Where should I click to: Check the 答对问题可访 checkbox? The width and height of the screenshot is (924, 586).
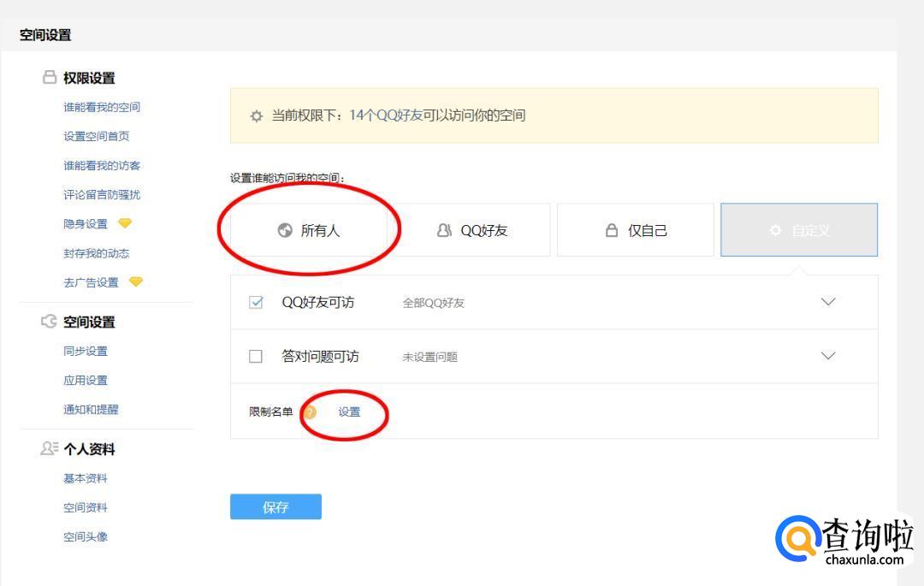pos(256,357)
